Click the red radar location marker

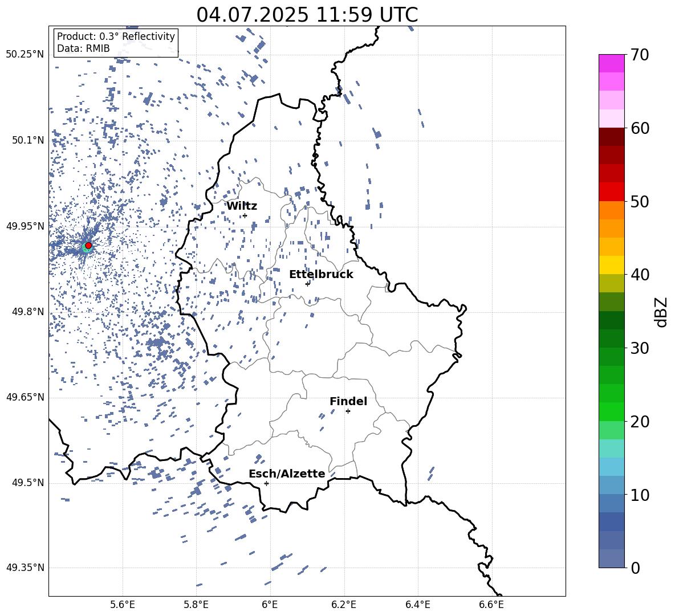[88, 246]
